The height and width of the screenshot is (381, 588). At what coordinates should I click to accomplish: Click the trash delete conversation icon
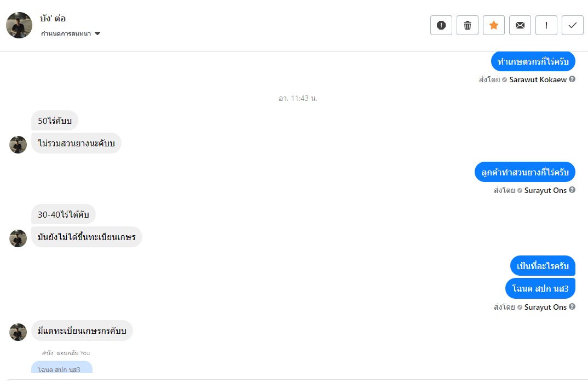coord(468,25)
